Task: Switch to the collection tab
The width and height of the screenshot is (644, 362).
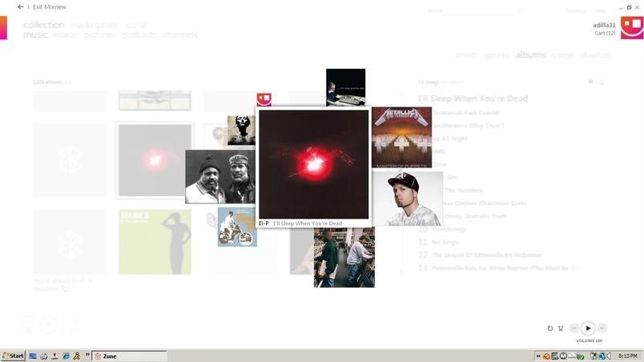Action: tap(43, 25)
